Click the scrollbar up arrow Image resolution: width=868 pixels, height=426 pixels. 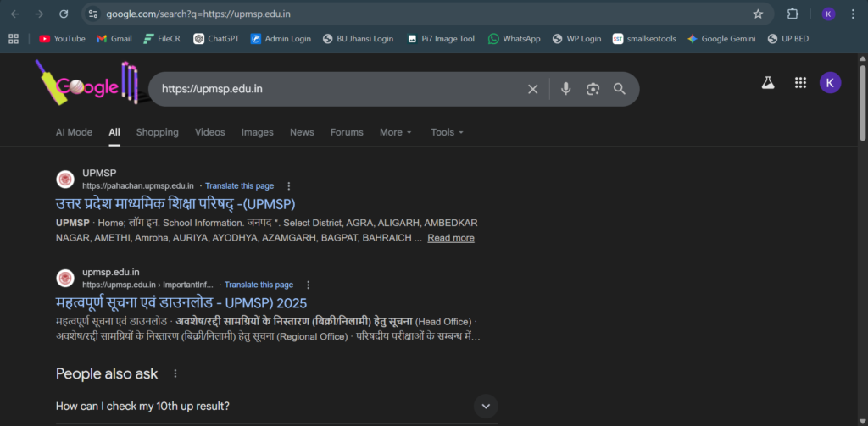pyautogui.click(x=862, y=58)
